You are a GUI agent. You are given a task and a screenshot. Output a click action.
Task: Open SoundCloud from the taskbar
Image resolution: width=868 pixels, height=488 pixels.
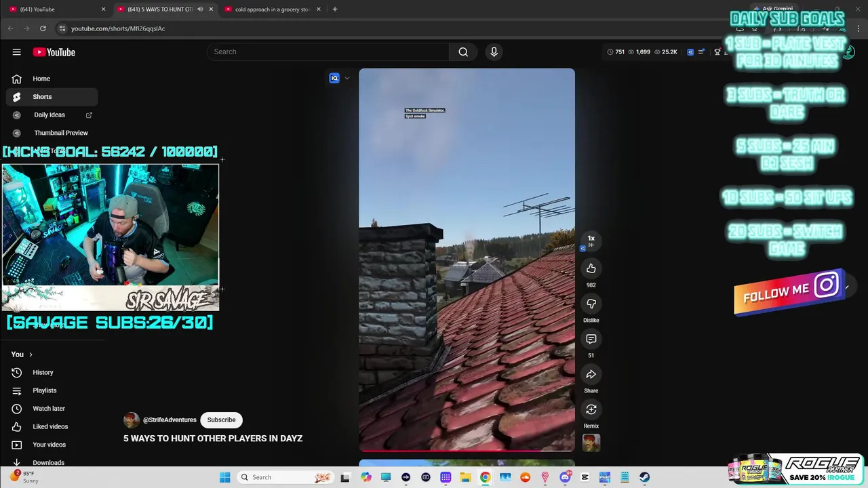(x=525, y=477)
